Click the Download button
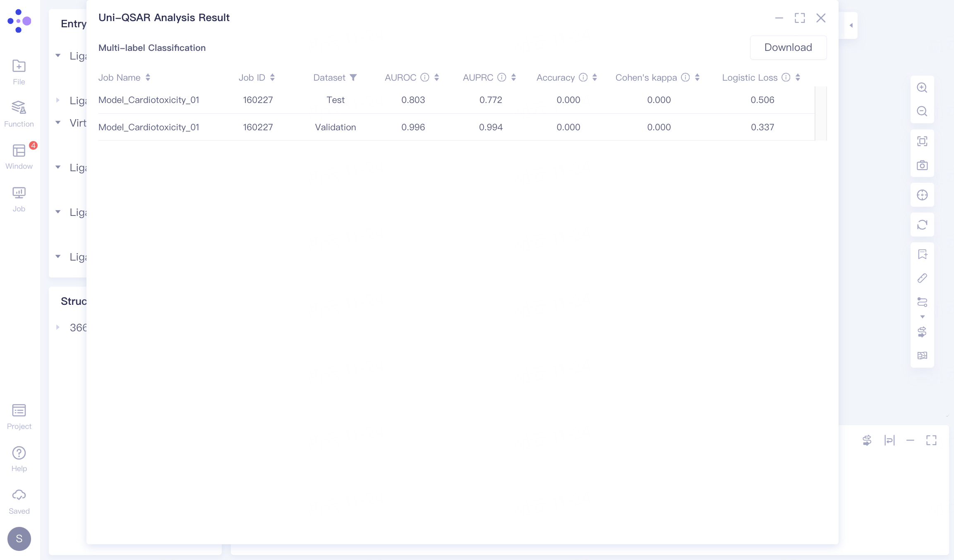Image resolution: width=954 pixels, height=560 pixels. 788,47
